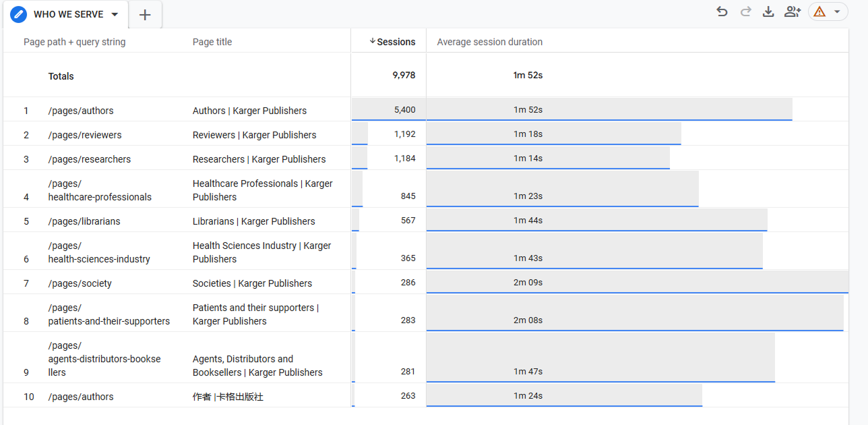Screen dimensions: 868x425
Task: Sort by the Sessions column header
Action: tap(396, 42)
